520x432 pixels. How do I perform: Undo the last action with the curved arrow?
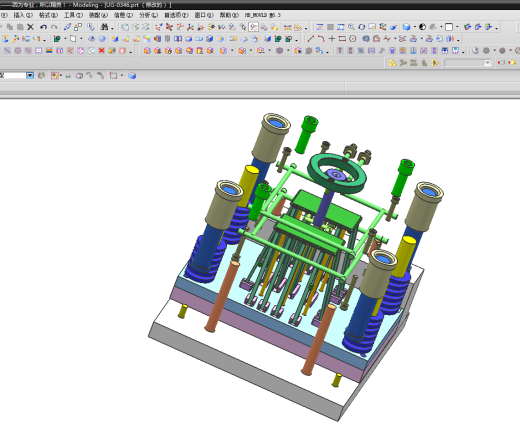click(x=43, y=27)
